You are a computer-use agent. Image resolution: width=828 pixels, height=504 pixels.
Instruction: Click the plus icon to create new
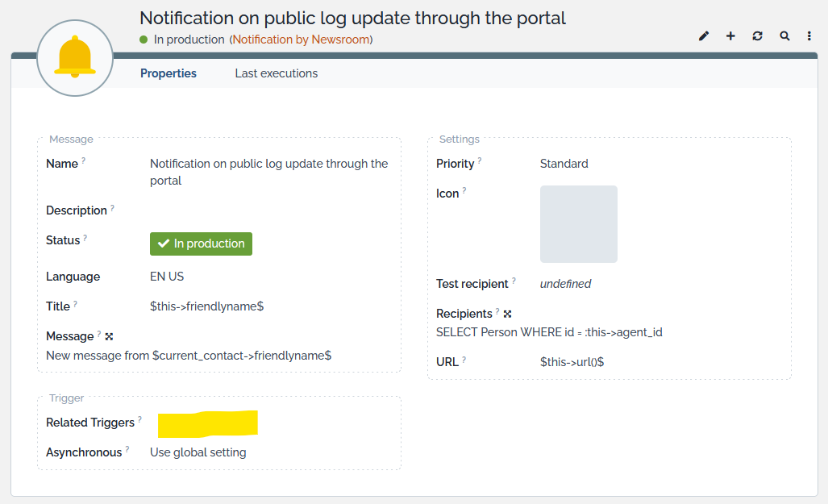[x=730, y=36]
